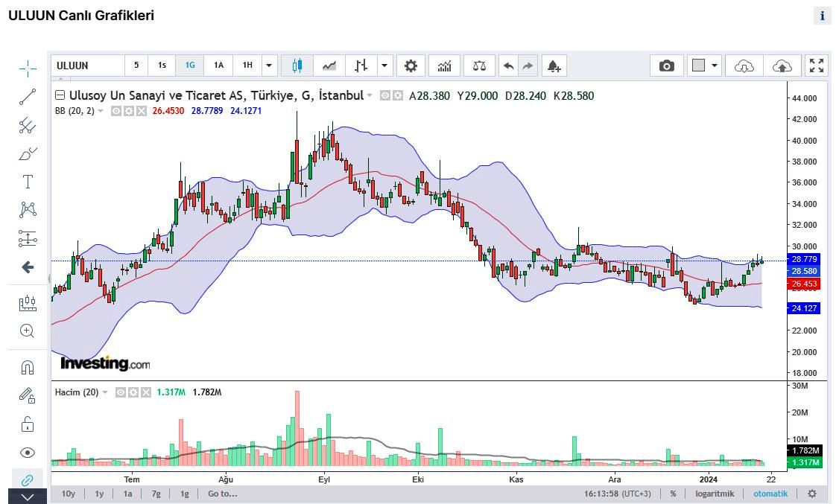839x504 pixels.
Task: Click the info icon at top right
Action: pos(823,16)
